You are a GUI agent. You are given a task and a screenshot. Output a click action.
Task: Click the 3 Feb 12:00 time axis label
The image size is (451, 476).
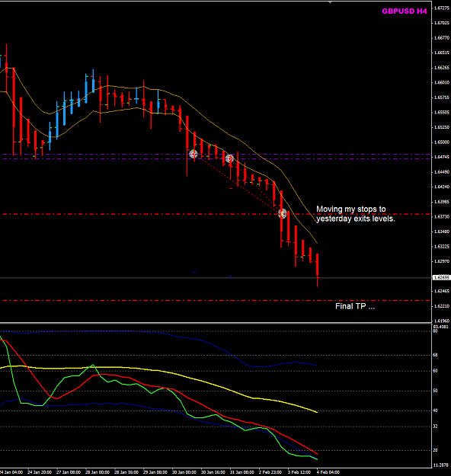(299, 472)
